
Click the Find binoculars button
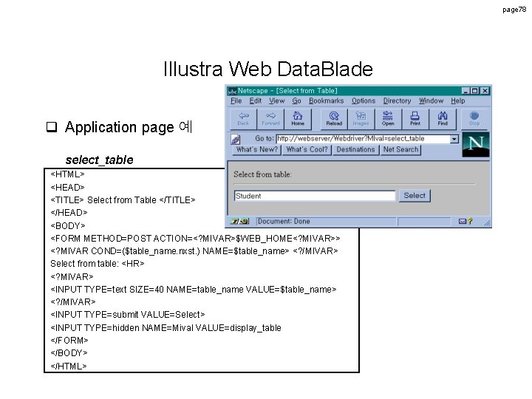(x=443, y=119)
